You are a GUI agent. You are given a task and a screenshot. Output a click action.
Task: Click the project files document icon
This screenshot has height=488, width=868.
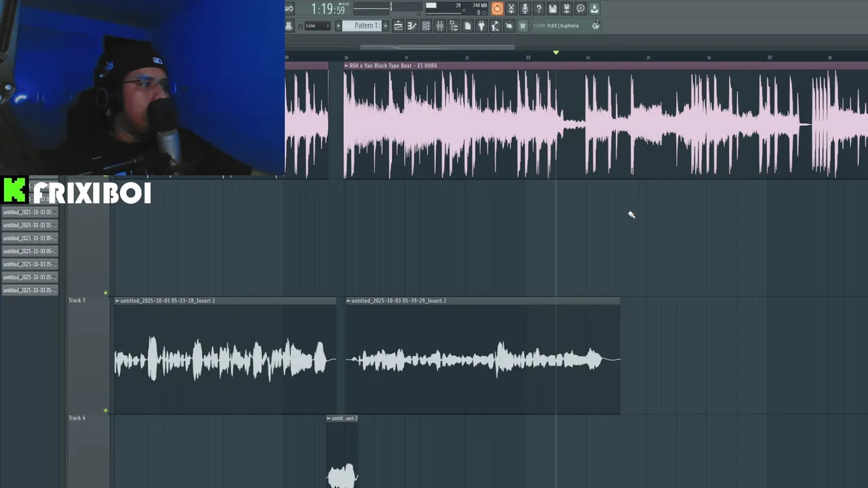[467, 26]
